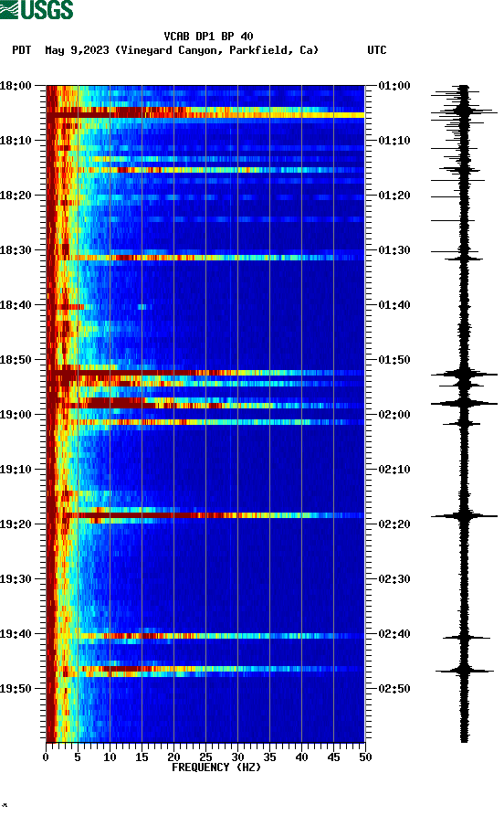Click the spectrogram event band near 19:40
The image size is (504, 815).
205,636
